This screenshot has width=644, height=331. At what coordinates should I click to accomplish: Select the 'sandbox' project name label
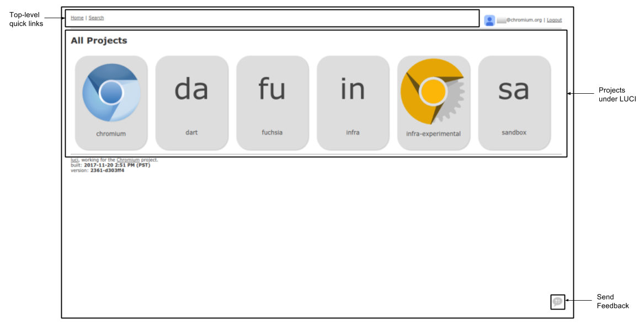tap(514, 132)
